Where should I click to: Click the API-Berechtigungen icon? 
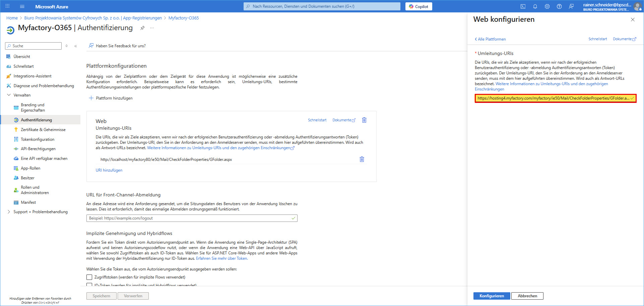(16, 149)
